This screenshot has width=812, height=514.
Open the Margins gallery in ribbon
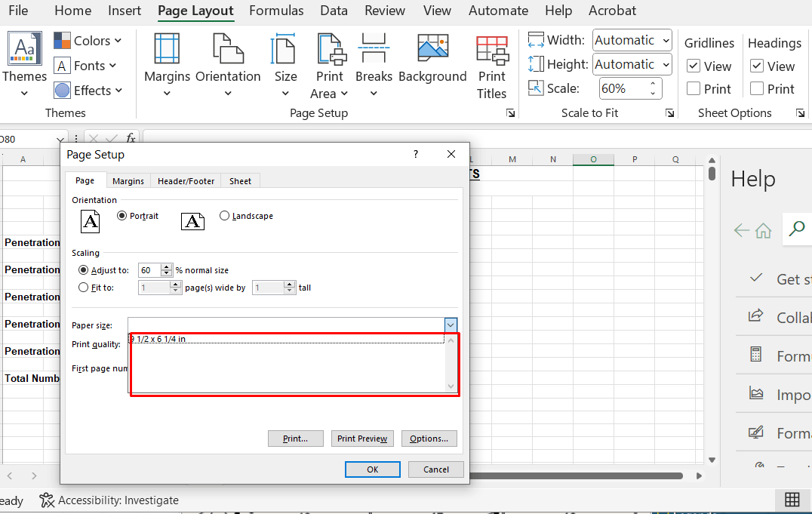(167, 49)
